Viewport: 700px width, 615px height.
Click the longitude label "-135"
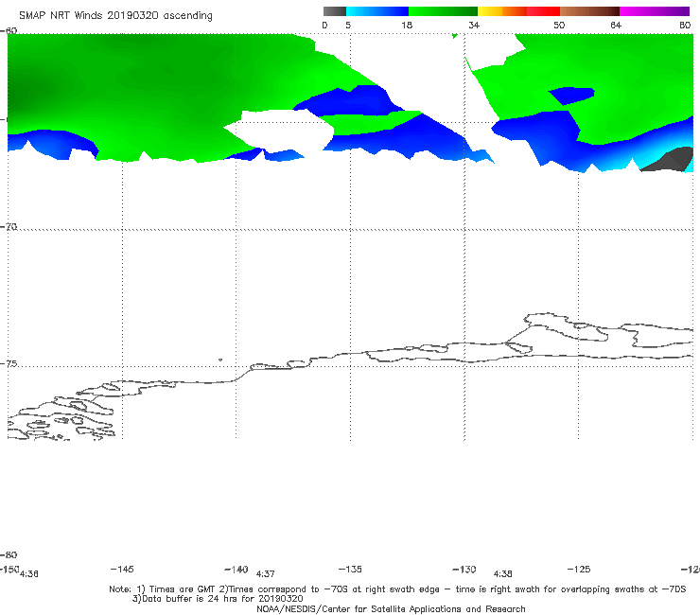pyautogui.click(x=350, y=569)
